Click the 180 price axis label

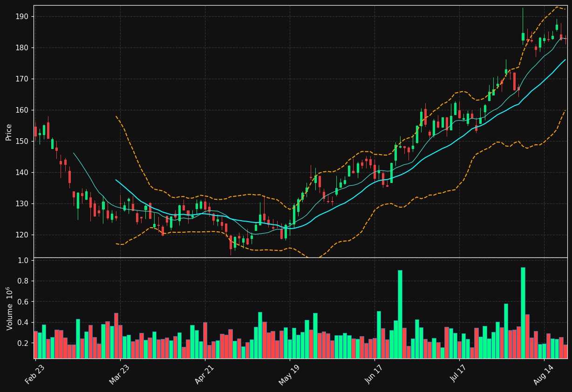(22, 48)
